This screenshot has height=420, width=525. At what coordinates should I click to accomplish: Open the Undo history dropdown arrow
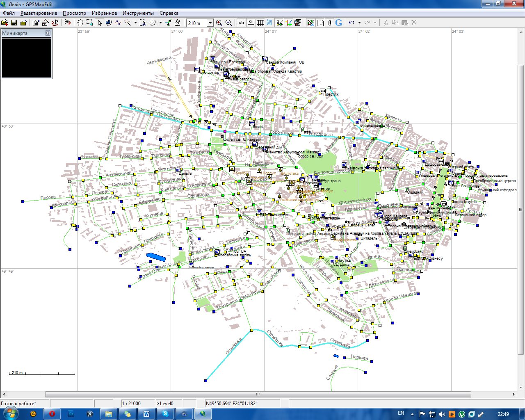coord(359,23)
